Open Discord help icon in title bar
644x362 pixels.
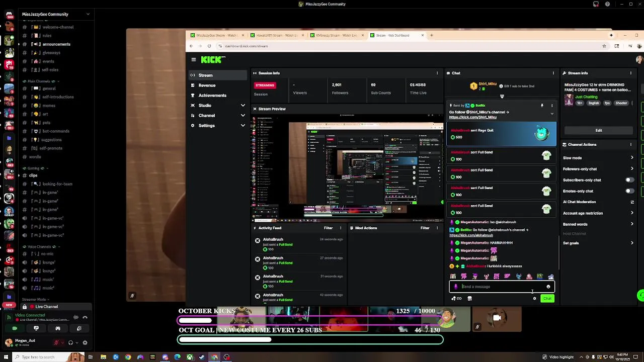coord(607,4)
